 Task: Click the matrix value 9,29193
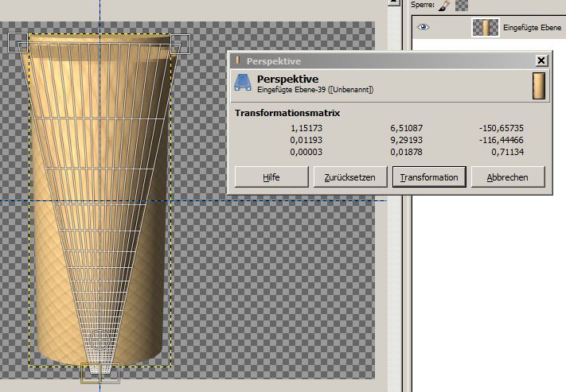407,140
